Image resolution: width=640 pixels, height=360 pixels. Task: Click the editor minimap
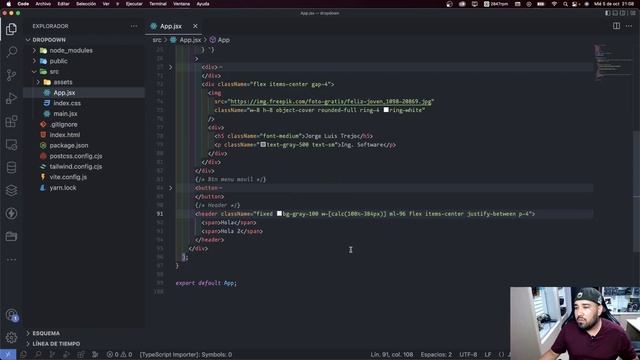point(612,61)
